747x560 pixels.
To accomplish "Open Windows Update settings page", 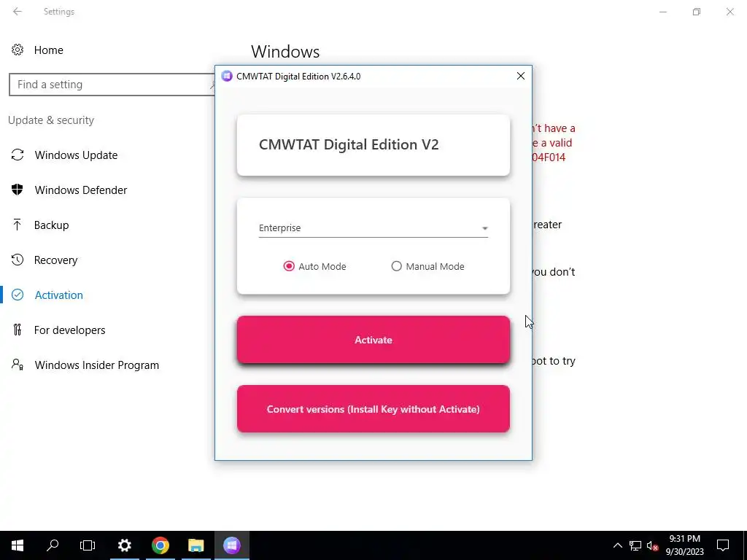I will pyautogui.click(x=76, y=155).
